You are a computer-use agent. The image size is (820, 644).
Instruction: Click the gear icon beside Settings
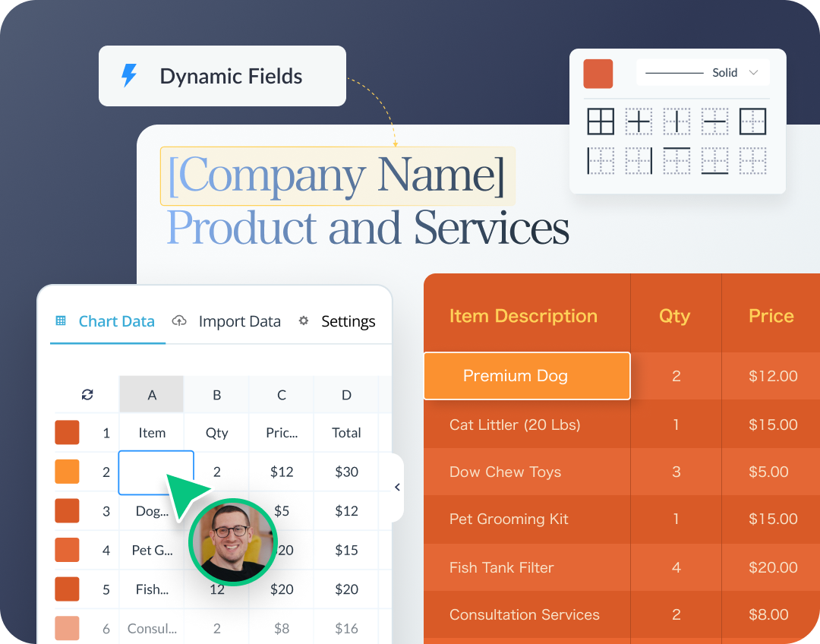(304, 321)
